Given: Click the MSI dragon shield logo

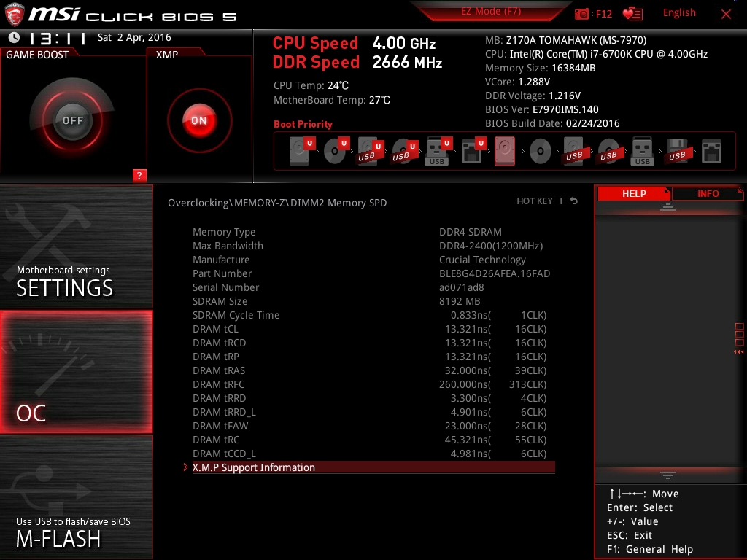Looking at the screenshot, I should pyautogui.click(x=14, y=15).
